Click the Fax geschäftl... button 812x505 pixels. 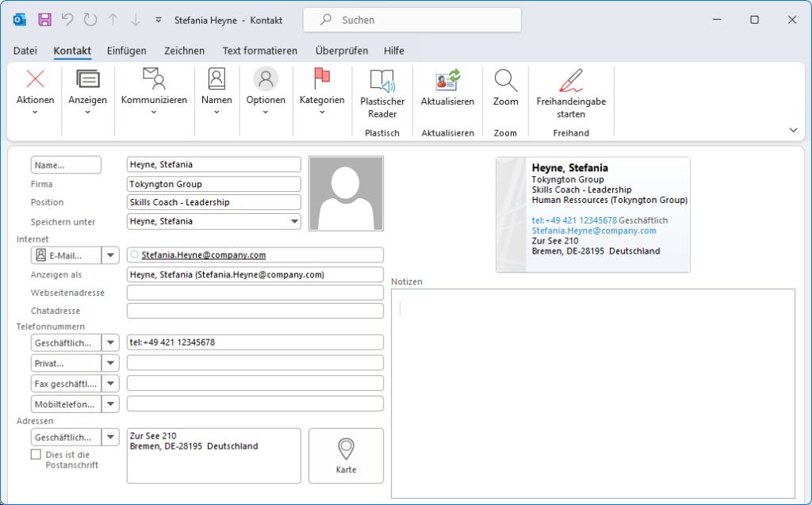tap(66, 384)
